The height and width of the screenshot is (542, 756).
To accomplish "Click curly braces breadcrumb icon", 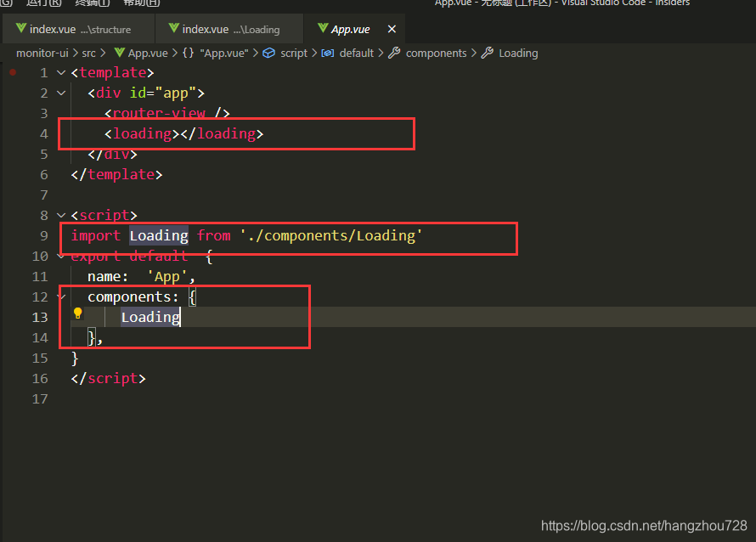I will 188,53.
